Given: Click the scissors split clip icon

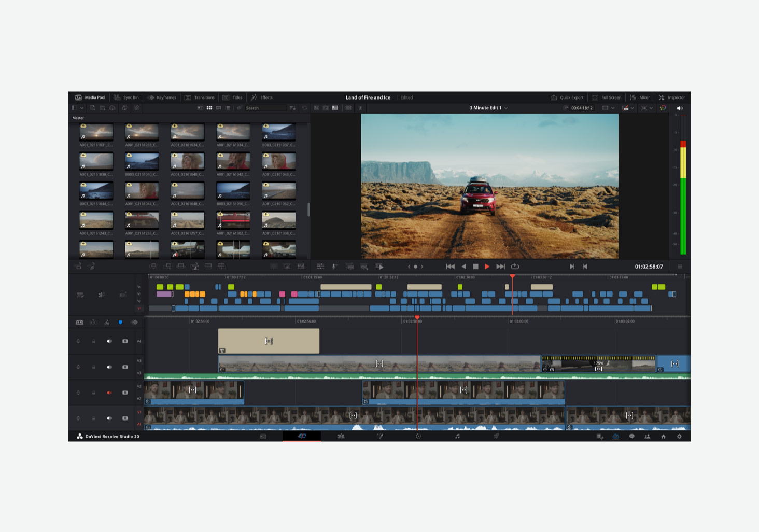Looking at the screenshot, I should (x=106, y=323).
